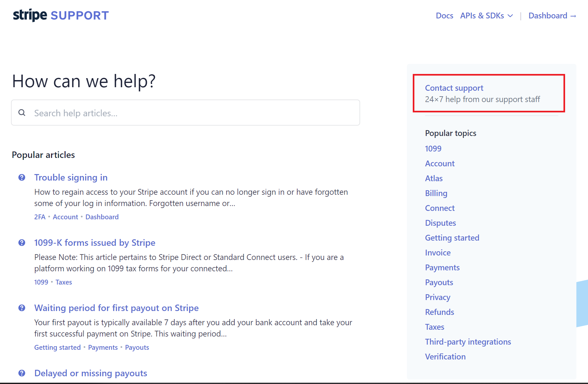Viewport: 588px width, 384px height.
Task: Select Taxes tag under 1099-K article
Action: click(x=64, y=282)
